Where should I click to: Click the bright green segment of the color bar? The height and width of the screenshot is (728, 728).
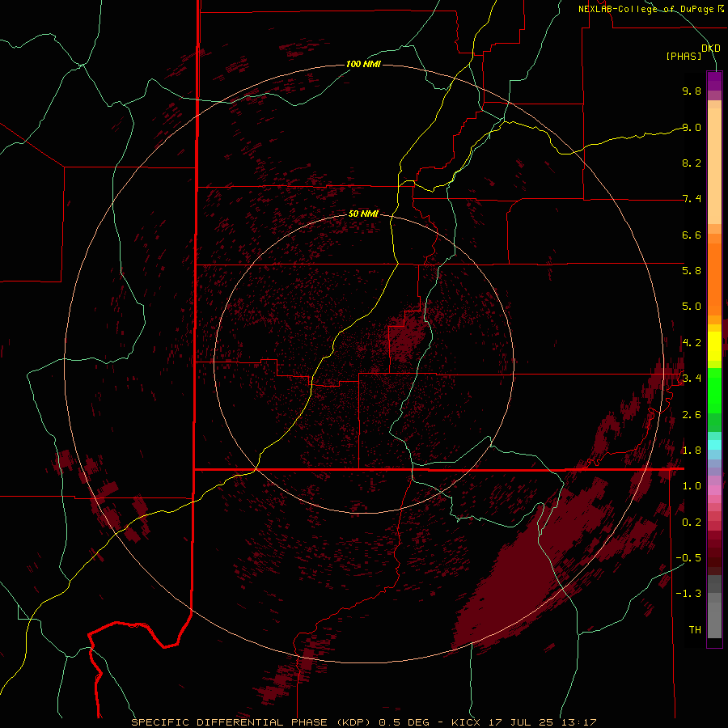(714, 392)
